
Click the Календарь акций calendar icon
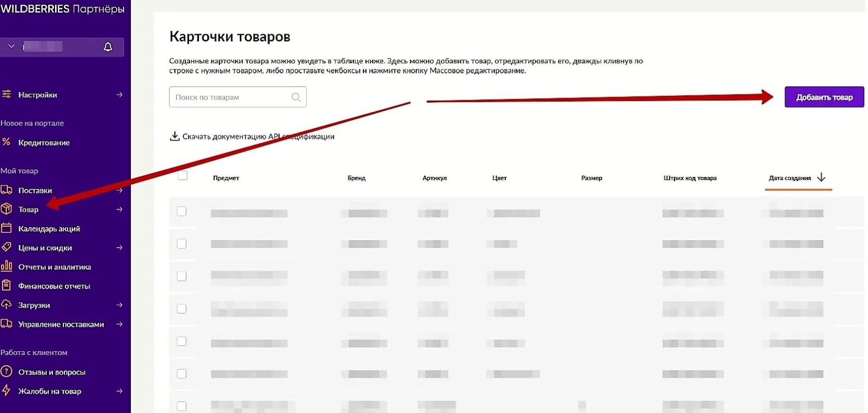tap(6, 228)
